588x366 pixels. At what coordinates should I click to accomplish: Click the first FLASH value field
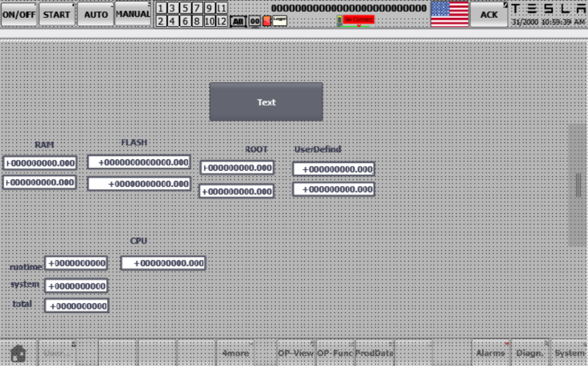click(x=139, y=162)
